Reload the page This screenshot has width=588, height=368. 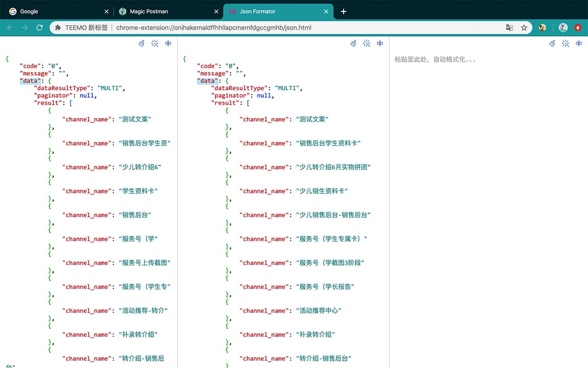point(40,28)
